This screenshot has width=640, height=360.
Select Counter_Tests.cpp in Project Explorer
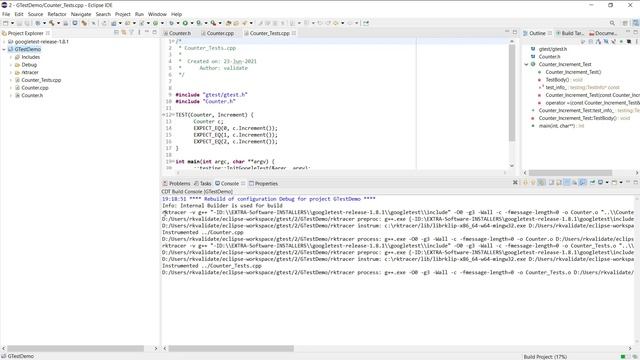[41, 80]
